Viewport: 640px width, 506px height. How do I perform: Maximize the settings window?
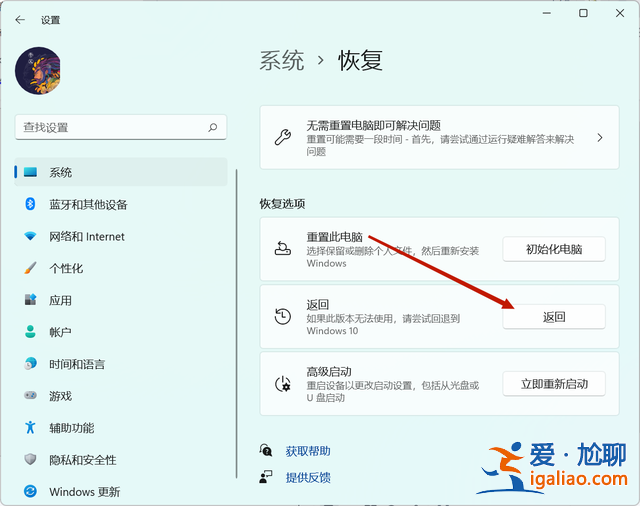coord(583,13)
